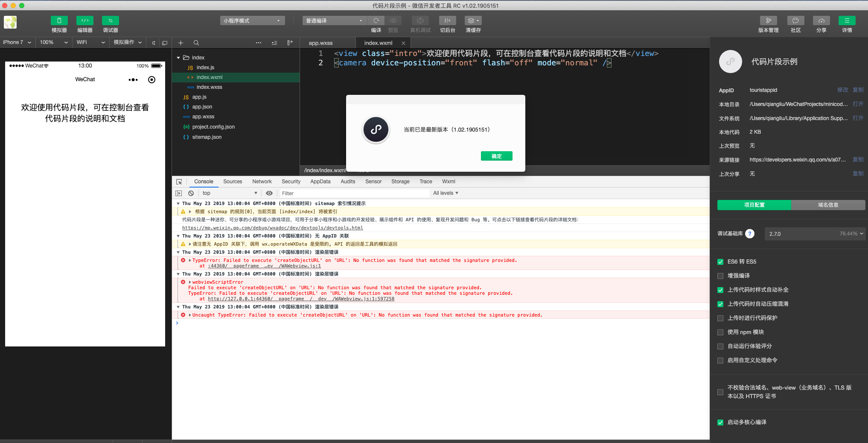The width and height of the screenshot is (868, 443).
Task: Open the 普通编译 compile mode dropdown
Action: tap(335, 21)
